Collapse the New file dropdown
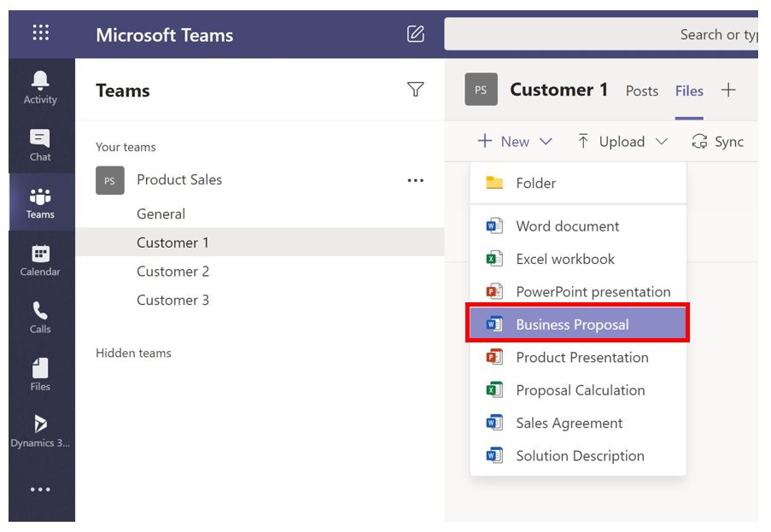This screenshot has width=771, height=532. (515, 142)
